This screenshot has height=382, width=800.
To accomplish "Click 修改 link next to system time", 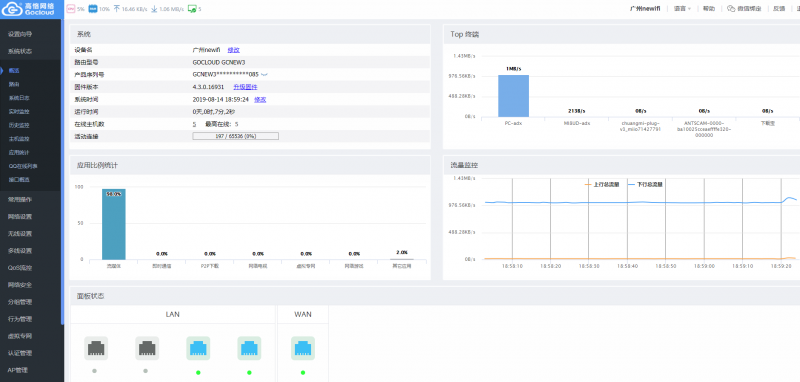I will pos(260,99).
